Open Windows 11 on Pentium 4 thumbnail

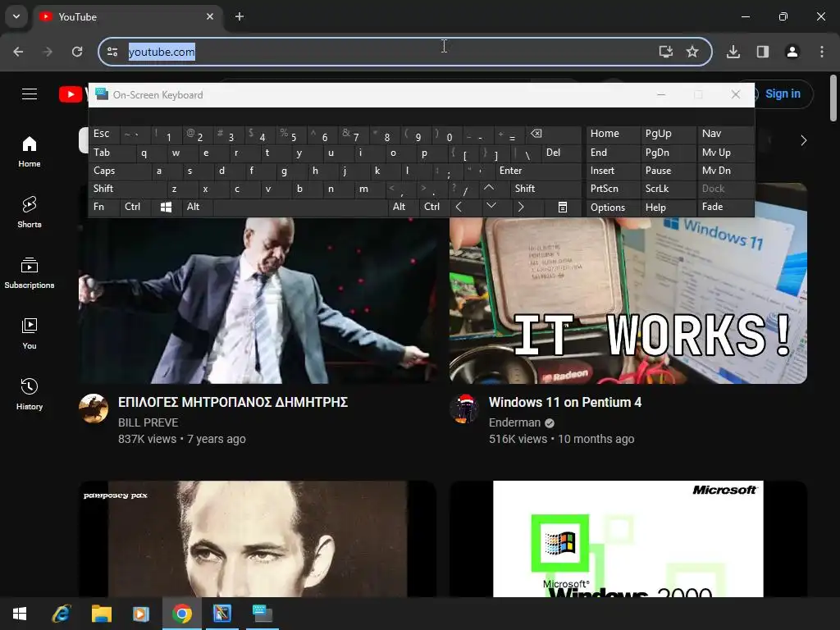click(628, 300)
